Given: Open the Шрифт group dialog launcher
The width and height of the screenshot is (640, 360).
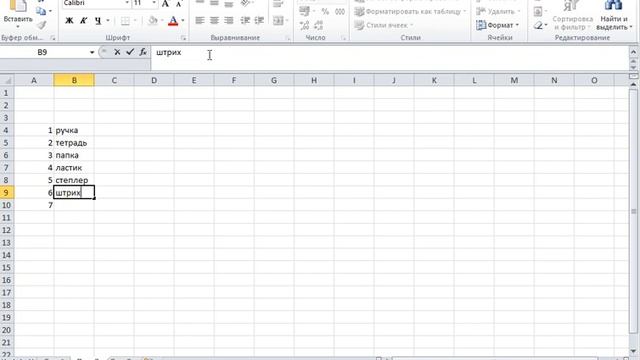Looking at the screenshot, I should tap(183, 38).
